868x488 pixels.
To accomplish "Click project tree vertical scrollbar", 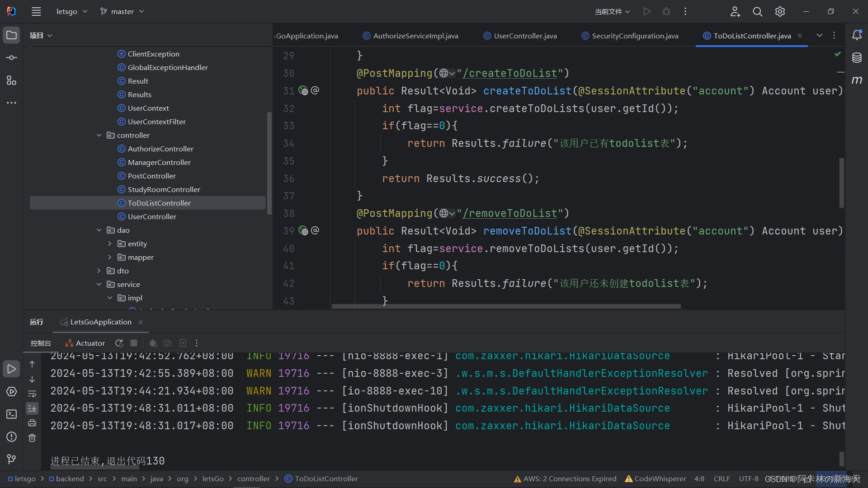I will click(269, 163).
